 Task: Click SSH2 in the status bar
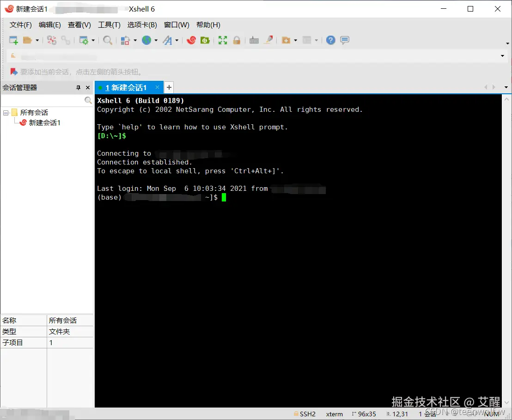(305, 414)
